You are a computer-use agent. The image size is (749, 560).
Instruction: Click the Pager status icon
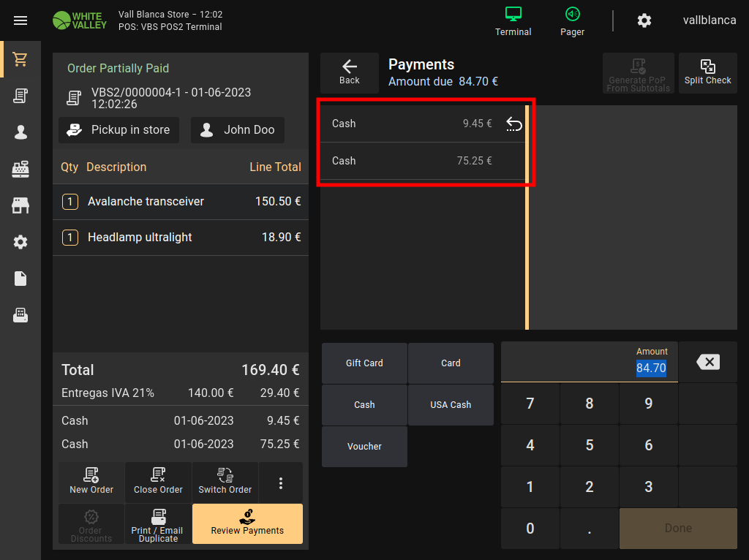pos(572,20)
